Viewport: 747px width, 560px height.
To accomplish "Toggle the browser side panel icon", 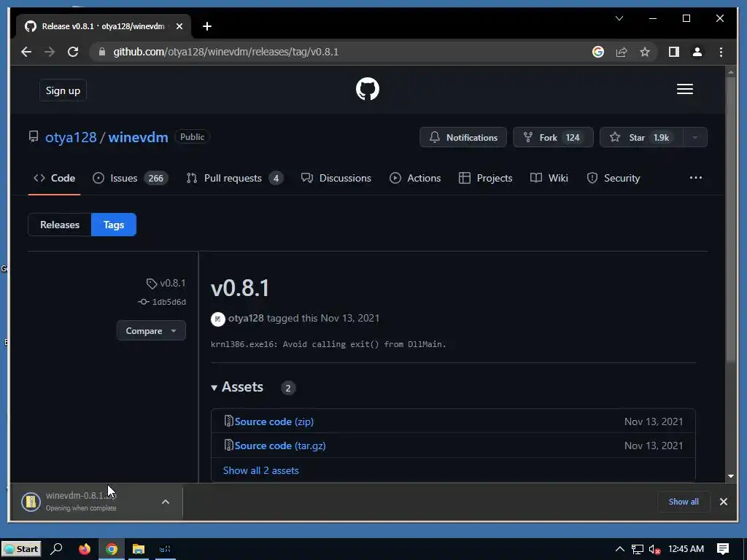I will (673, 52).
